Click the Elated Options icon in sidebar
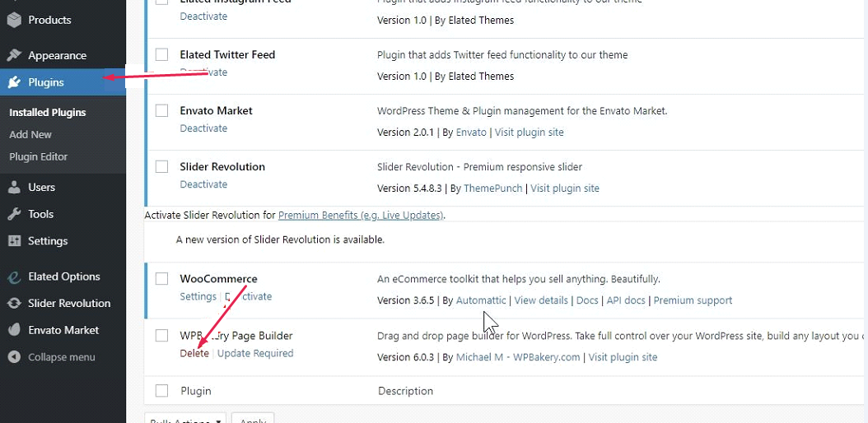The height and width of the screenshot is (423, 868). [14, 277]
